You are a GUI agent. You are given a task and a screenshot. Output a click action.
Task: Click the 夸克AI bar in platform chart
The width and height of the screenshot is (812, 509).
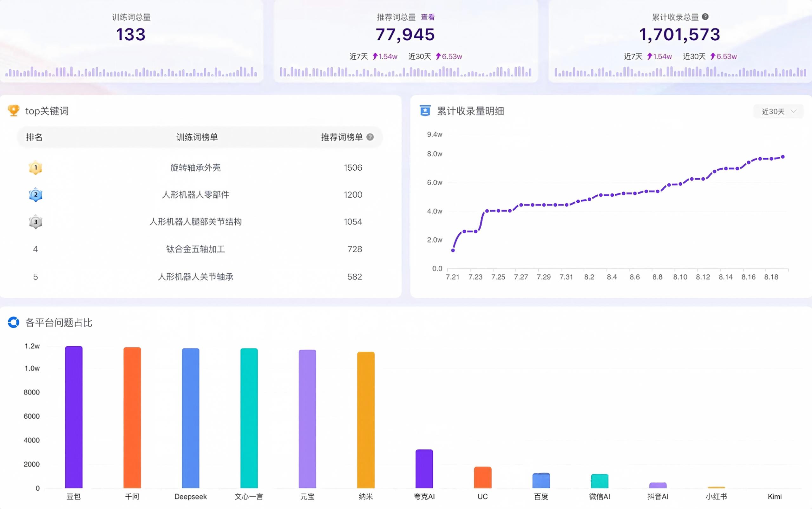pos(424,469)
